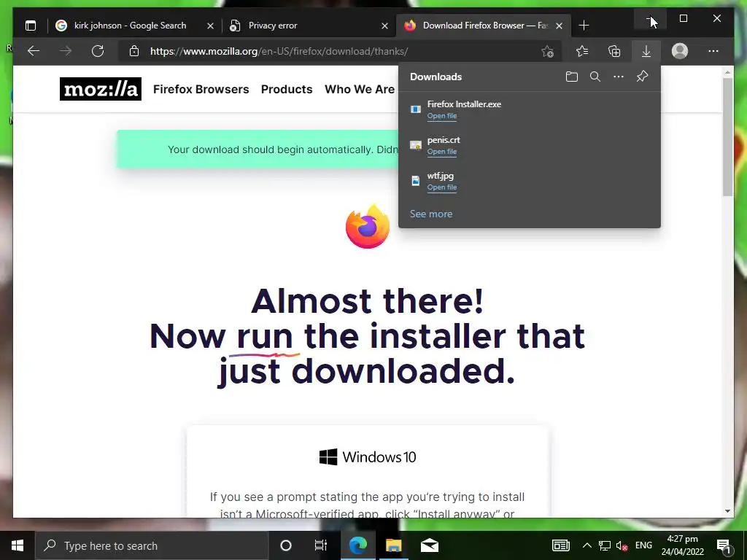Open downloads folder icon in Downloads panel
Image resolution: width=747 pixels, height=560 pixels.
pyautogui.click(x=572, y=77)
